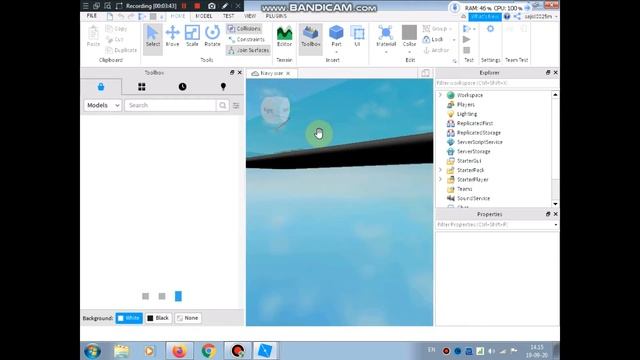Open the Terrain Editor
The height and width of the screenshot is (360, 640).
[284, 36]
